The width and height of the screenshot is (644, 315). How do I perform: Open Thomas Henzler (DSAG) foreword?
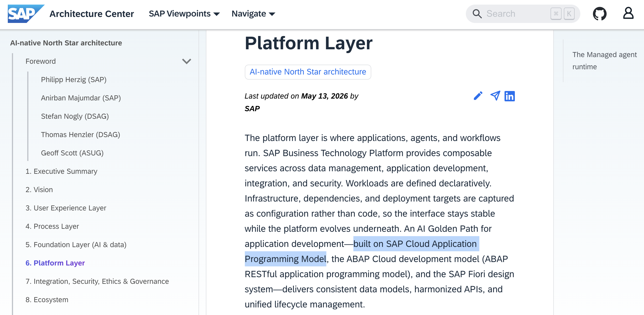80,135
